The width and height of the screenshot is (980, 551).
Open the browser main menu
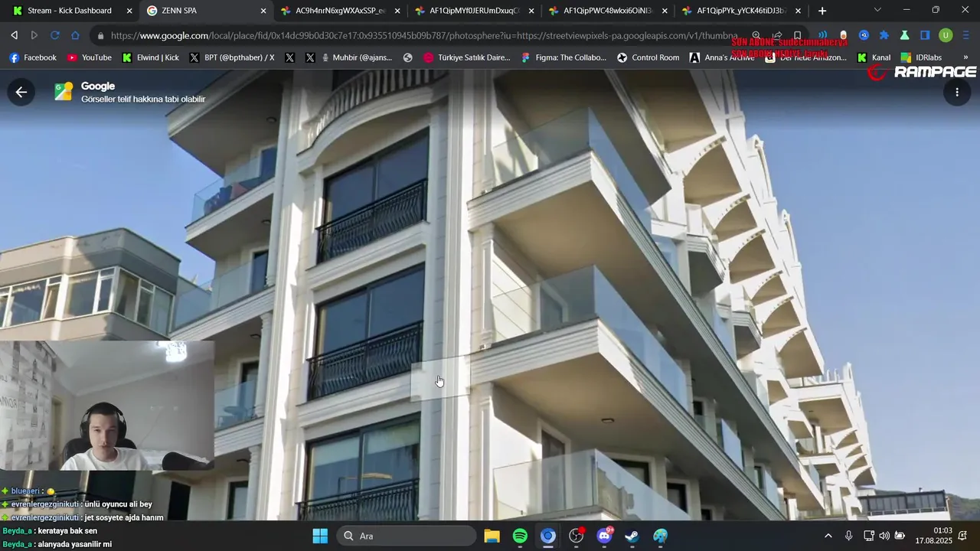click(x=966, y=35)
